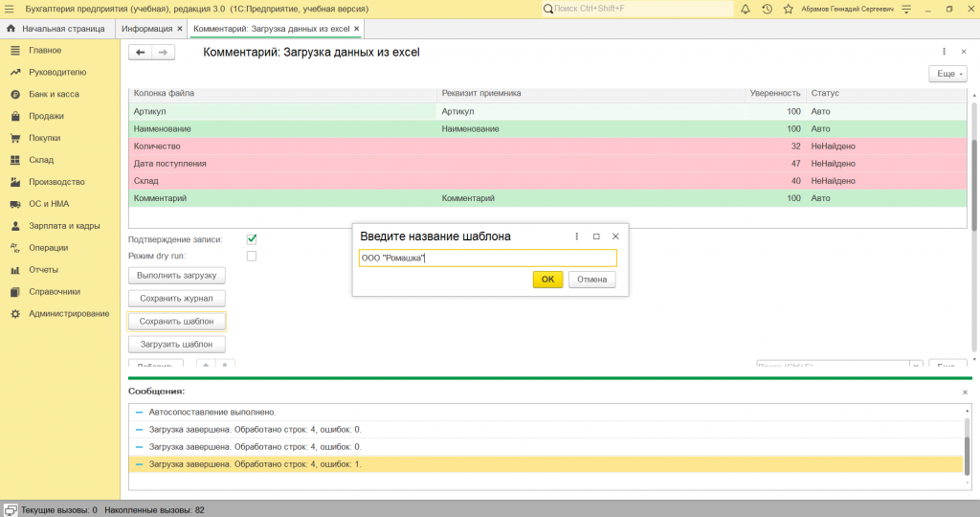Image resolution: width=980 pixels, height=517 pixels.
Task: Go forward with right arrow button
Action: tap(163, 53)
